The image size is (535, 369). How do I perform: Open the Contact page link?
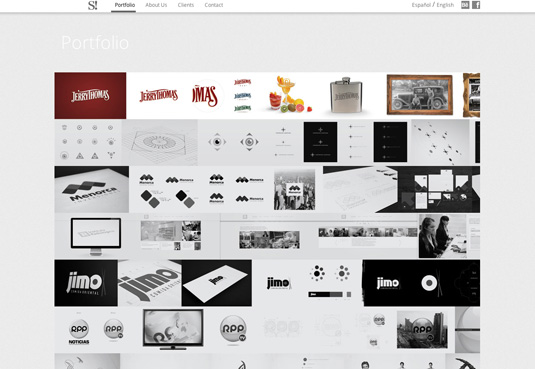[214, 5]
